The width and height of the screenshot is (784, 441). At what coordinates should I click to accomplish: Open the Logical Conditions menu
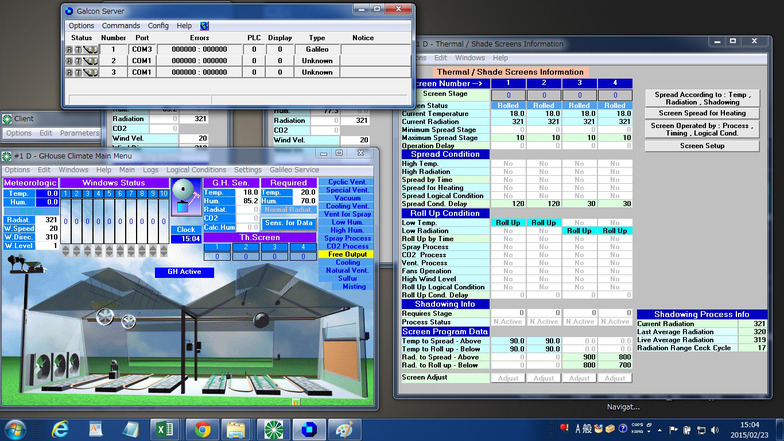coord(195,170)
